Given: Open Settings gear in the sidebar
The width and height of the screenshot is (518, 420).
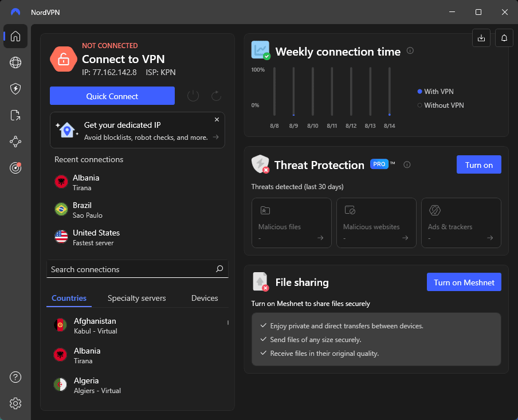Looking at the screenshot, I should pos(15,403).
